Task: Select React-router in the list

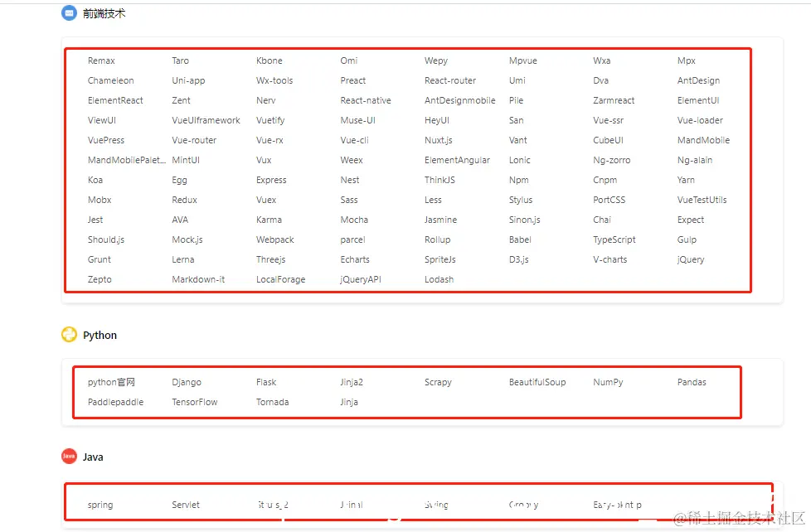Action: [450, 80]
